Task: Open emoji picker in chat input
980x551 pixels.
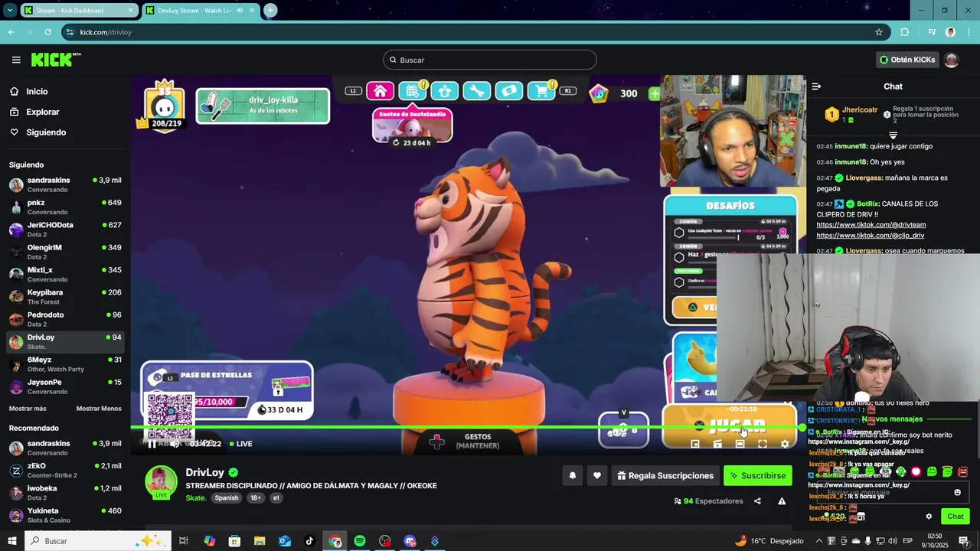Action: coord(957,493)
